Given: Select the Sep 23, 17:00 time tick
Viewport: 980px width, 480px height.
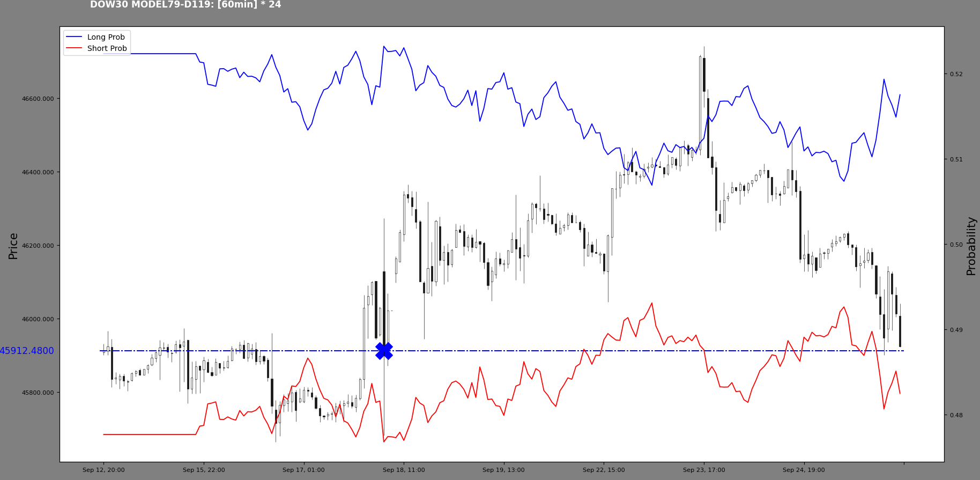Looking at the screenshot, I should (x=704, y=470).
